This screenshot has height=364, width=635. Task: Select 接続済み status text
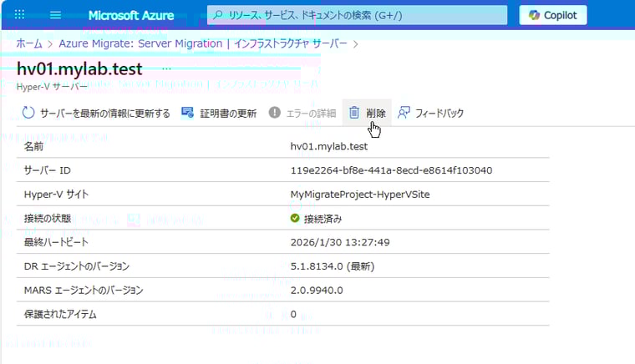pyautogui.click(x=323, y=219)
